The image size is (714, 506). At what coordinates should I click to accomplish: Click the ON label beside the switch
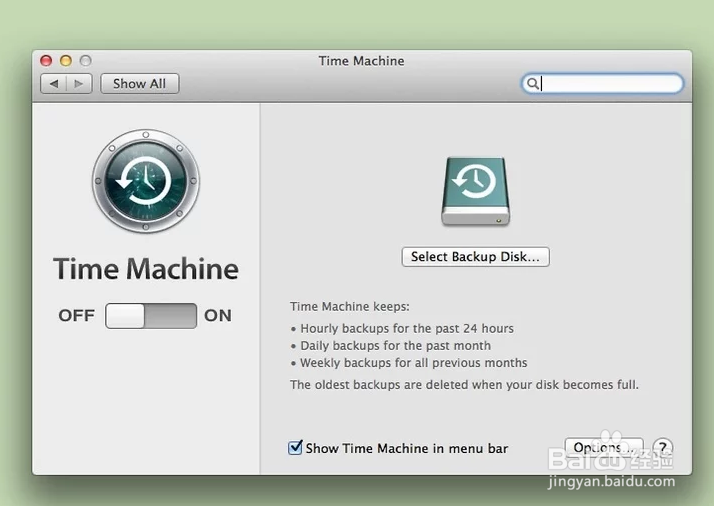click(x=218, y=316)
